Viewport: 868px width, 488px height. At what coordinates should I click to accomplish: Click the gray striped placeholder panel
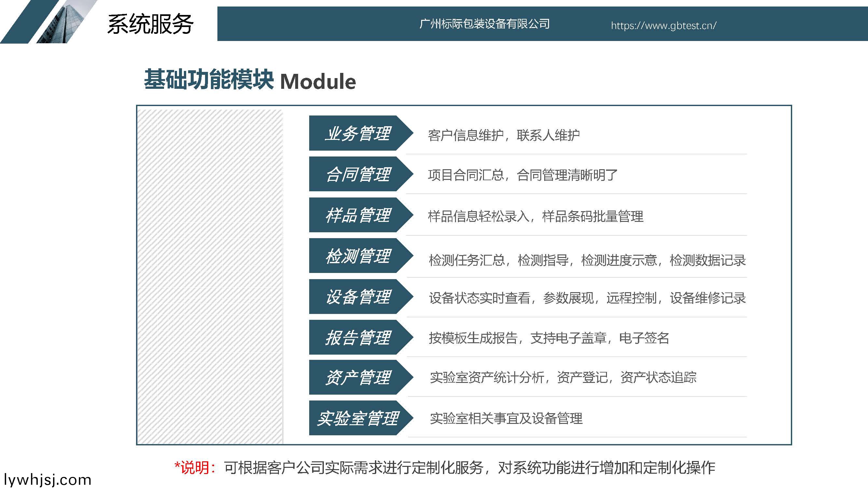(x=210, y=276)
